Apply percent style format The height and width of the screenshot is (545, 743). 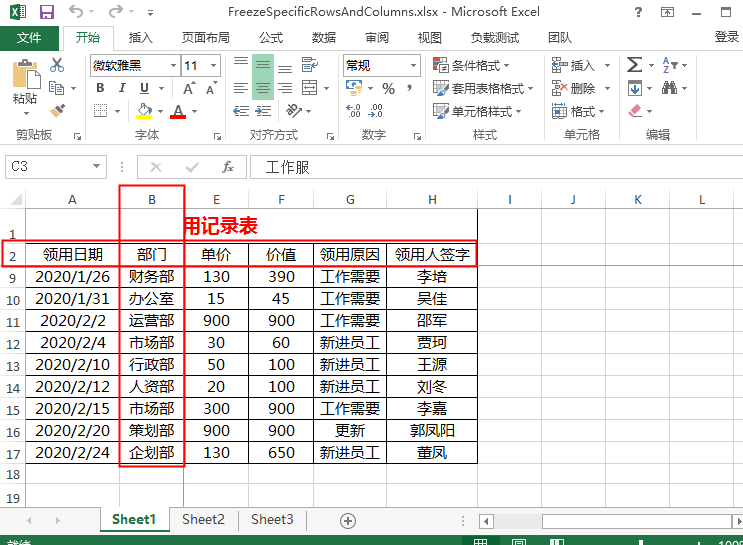[x=389, y=88]
